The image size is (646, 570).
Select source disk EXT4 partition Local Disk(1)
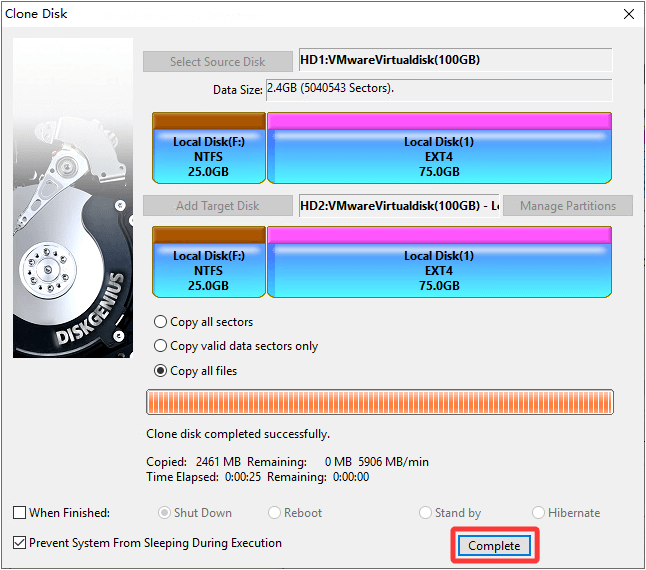coord(439,156)
